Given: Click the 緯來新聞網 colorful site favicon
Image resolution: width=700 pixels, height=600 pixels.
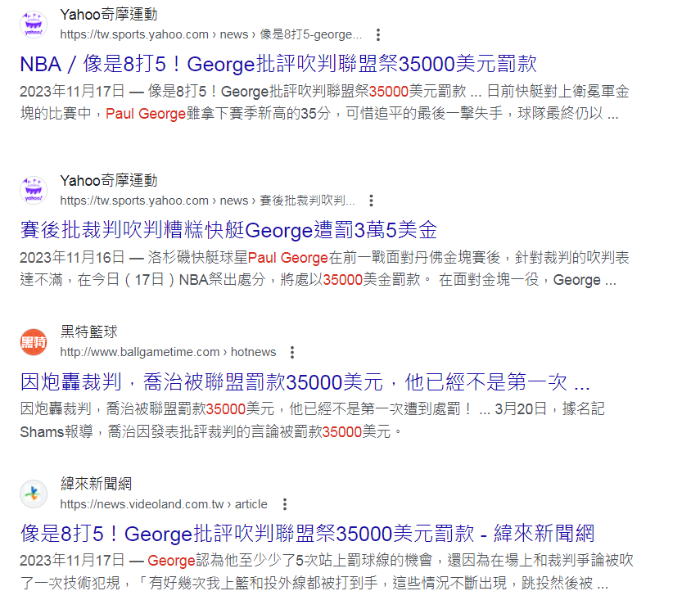Looking at the screenshot, I should pyautogui.click(x=34, y=494).
